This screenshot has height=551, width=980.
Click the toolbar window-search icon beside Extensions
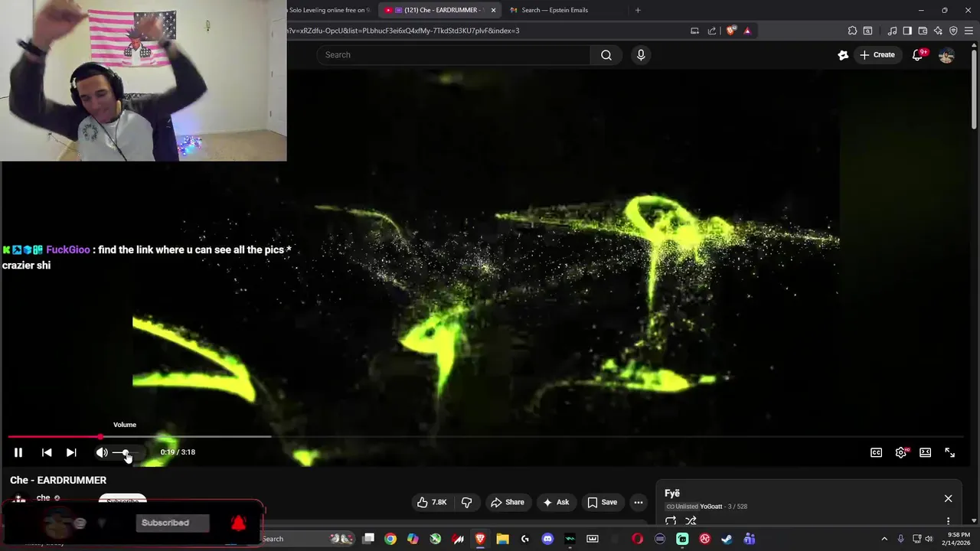[x=867, y=31]
